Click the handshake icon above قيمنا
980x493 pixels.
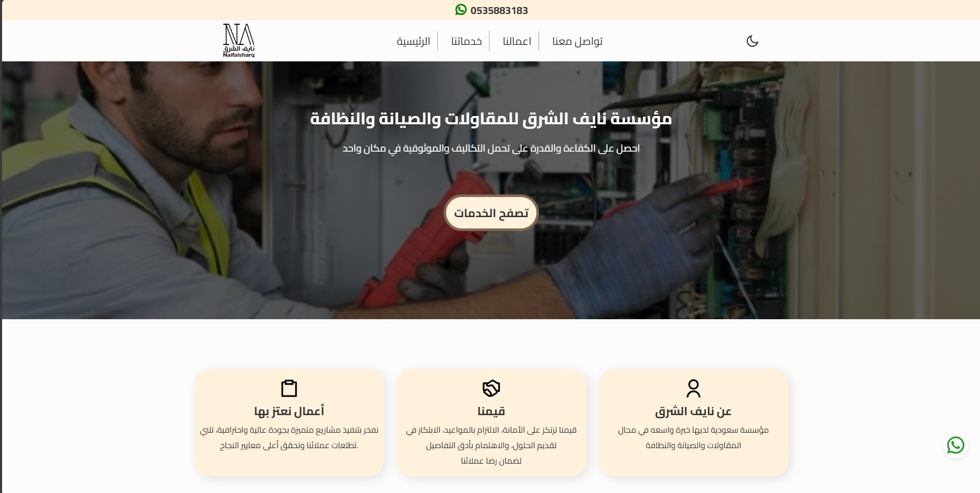(491, 388)
